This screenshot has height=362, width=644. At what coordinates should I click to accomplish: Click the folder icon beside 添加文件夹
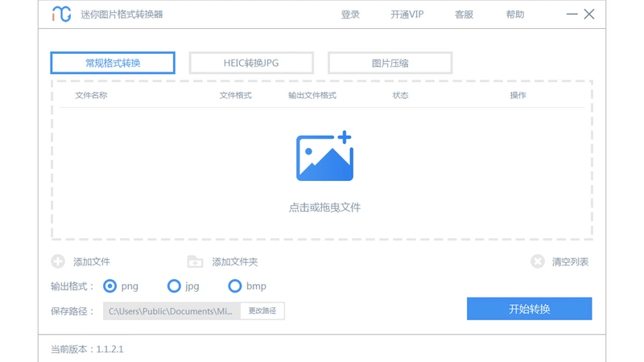click(195, 261)
